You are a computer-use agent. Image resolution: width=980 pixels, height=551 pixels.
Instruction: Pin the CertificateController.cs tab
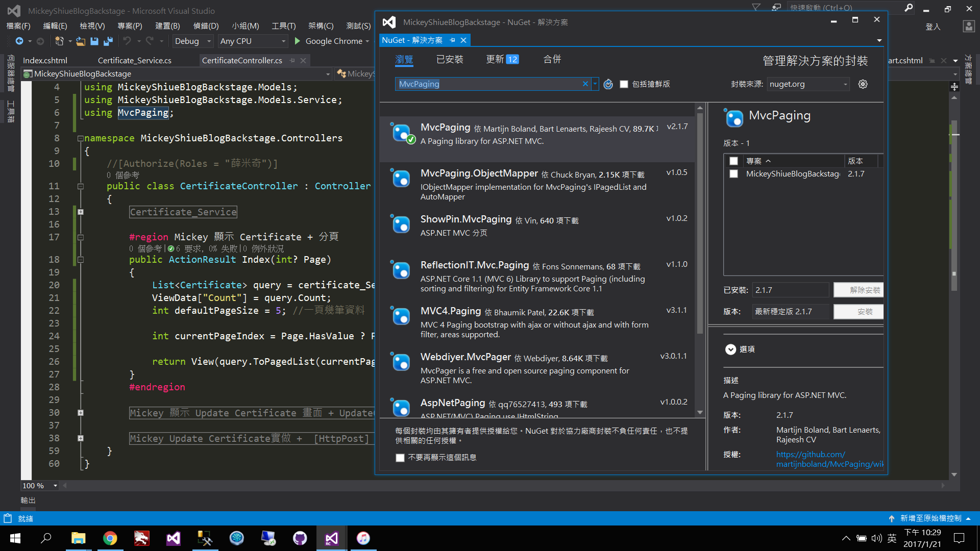[x=292, y=61]
